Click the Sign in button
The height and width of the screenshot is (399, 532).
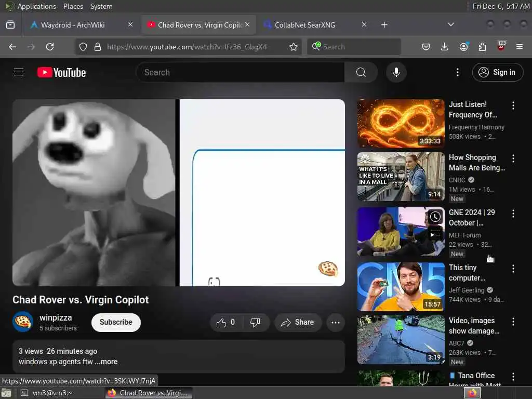coord(498,72)
